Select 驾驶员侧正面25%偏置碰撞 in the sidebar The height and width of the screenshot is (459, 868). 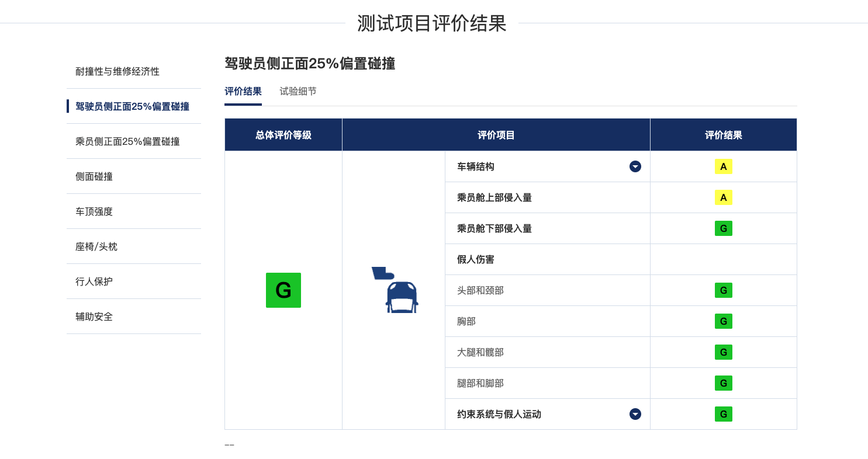click(x=134, y=106)
